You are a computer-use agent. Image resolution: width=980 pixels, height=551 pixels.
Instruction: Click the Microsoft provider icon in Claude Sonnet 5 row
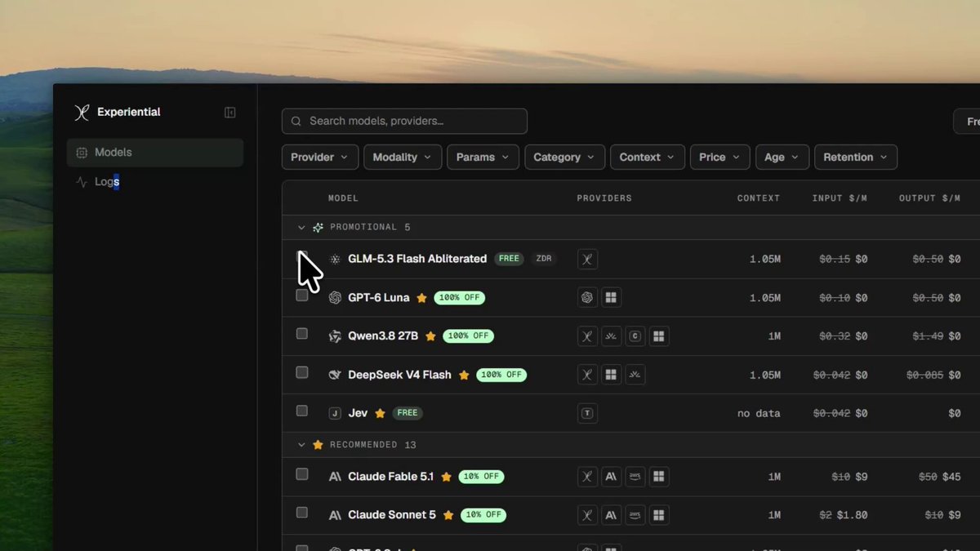[x=659, y=515]
